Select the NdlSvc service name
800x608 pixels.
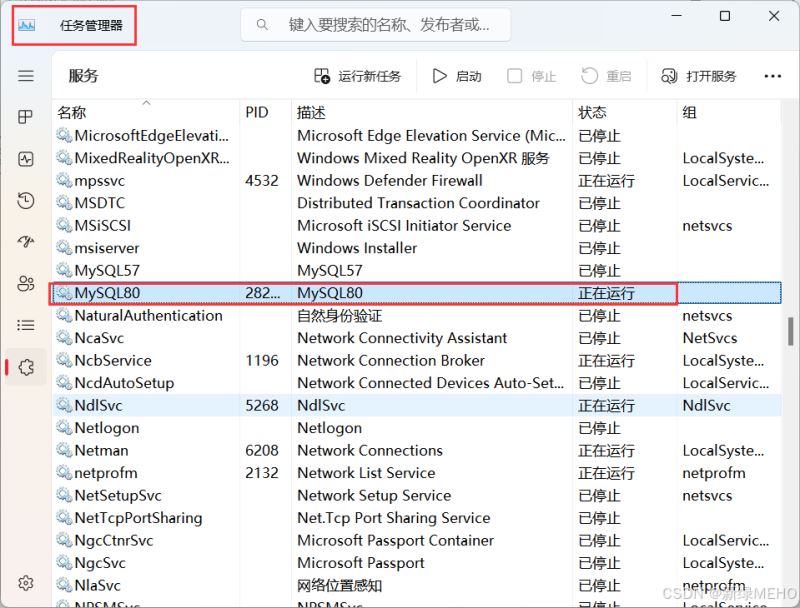(98, 406)
